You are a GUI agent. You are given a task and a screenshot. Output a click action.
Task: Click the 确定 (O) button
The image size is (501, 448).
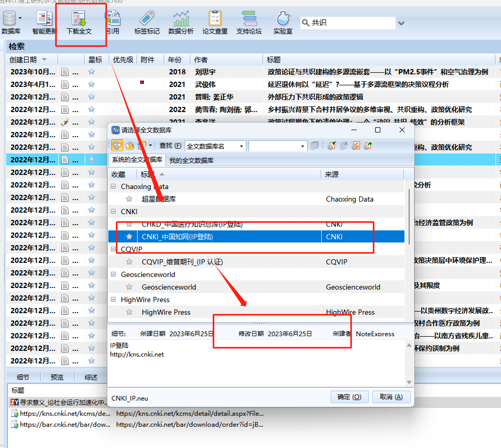click(350, 397)
